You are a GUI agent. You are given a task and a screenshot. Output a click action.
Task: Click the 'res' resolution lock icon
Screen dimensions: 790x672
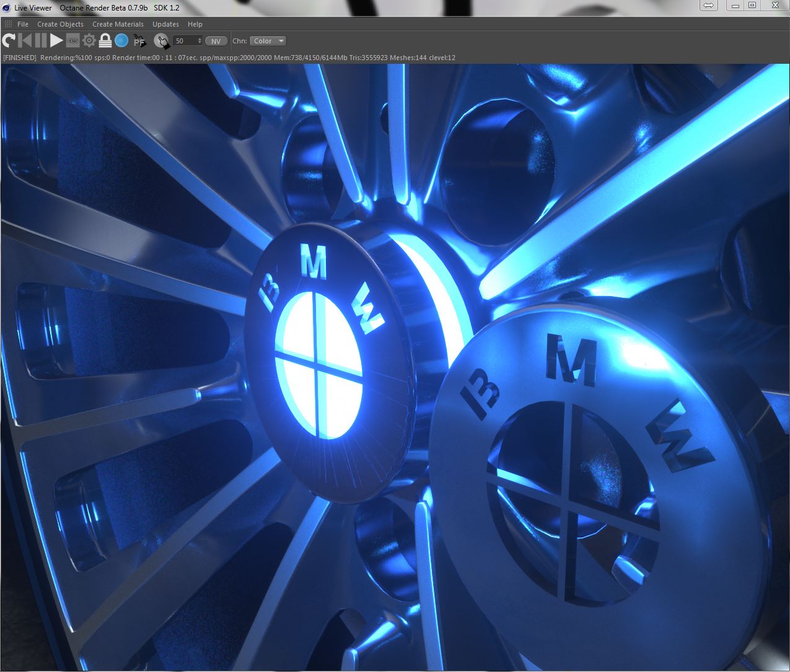click(72, 41)
